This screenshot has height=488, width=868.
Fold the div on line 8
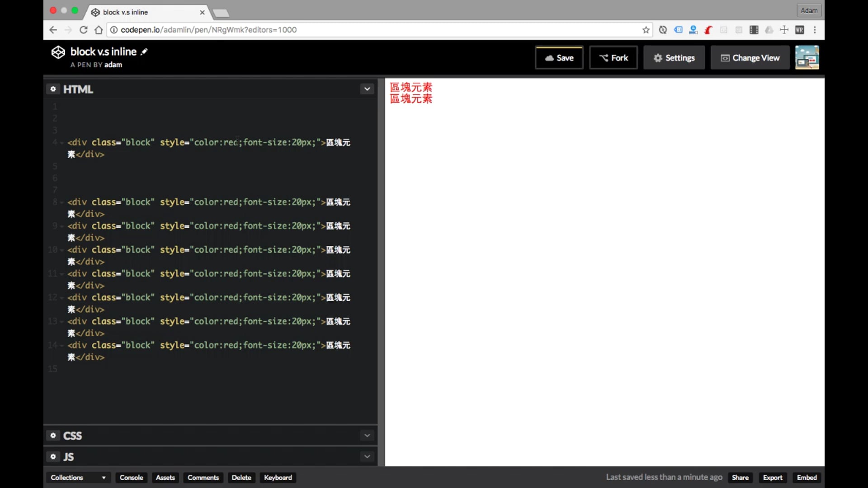pyautogui.click(x=61, y=202)
